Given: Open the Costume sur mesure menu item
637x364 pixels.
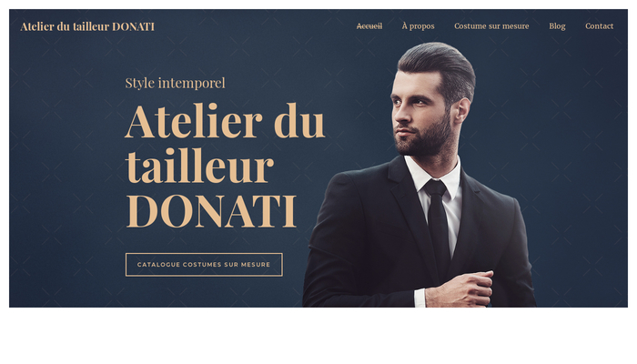Looking at the screenshot, I should [491, 26].
